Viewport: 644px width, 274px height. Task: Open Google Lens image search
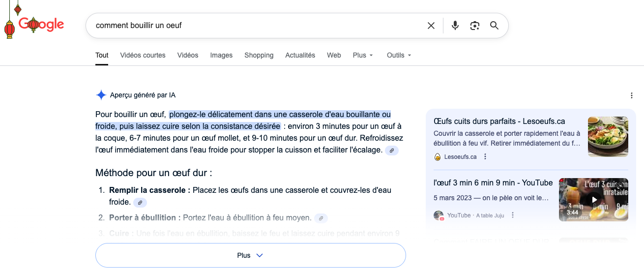474,26
